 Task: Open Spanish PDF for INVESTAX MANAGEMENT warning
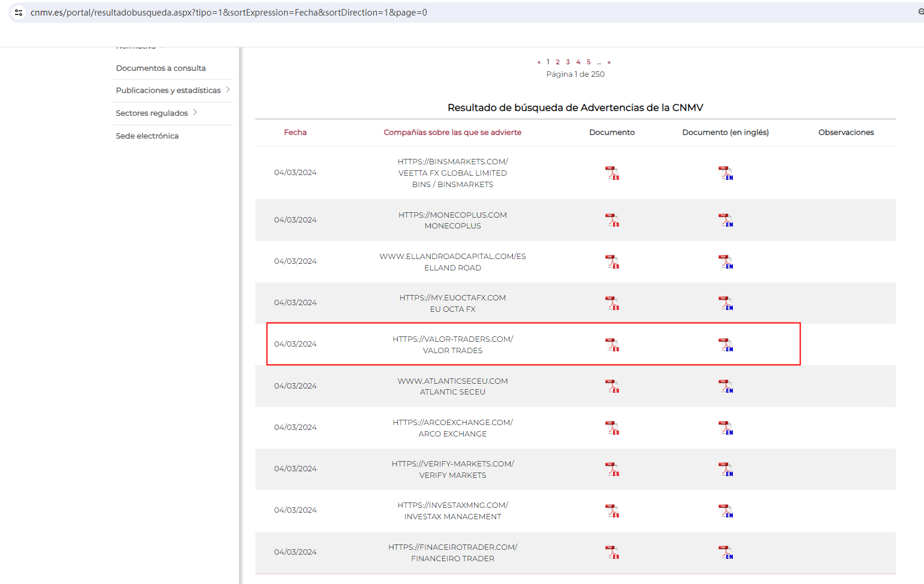tap(612, 511)
